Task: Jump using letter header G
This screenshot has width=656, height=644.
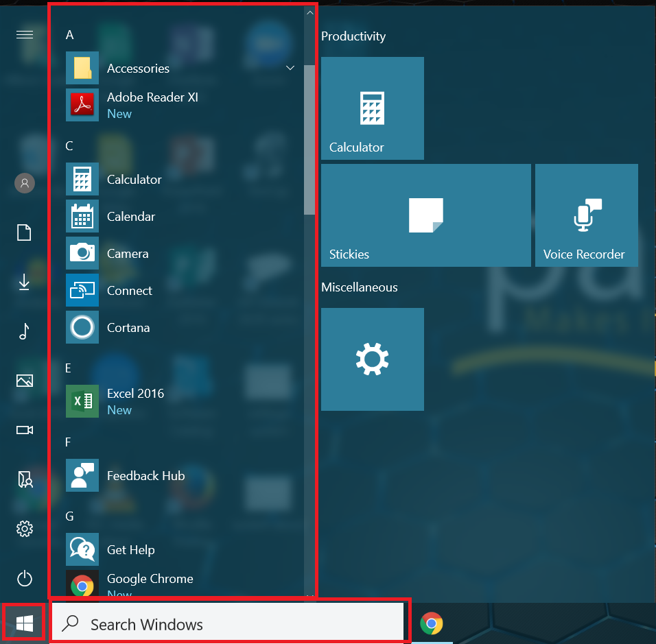Action: [69, 516]
